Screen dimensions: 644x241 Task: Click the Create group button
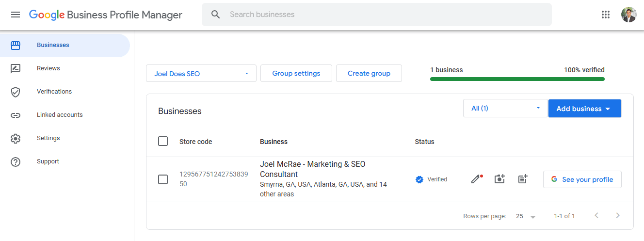click(x=369, y=73)
